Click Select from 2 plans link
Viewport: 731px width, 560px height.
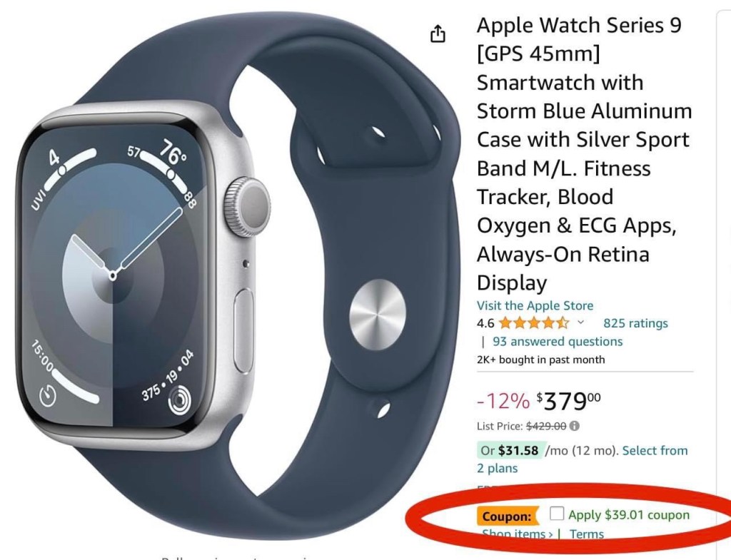coord(583,459)
